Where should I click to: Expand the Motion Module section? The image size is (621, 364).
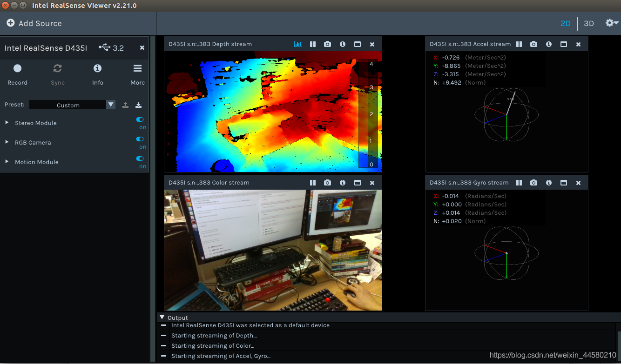(x=7, y=162)
